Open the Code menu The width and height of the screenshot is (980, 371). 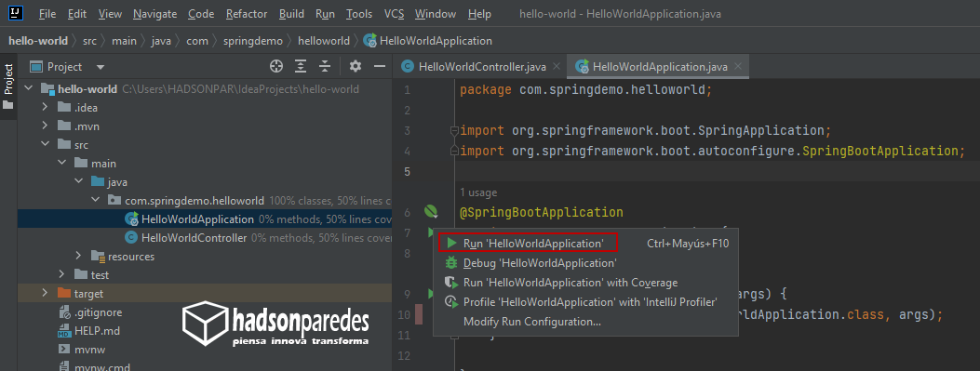pyautogui.click(x=201, y=14)
